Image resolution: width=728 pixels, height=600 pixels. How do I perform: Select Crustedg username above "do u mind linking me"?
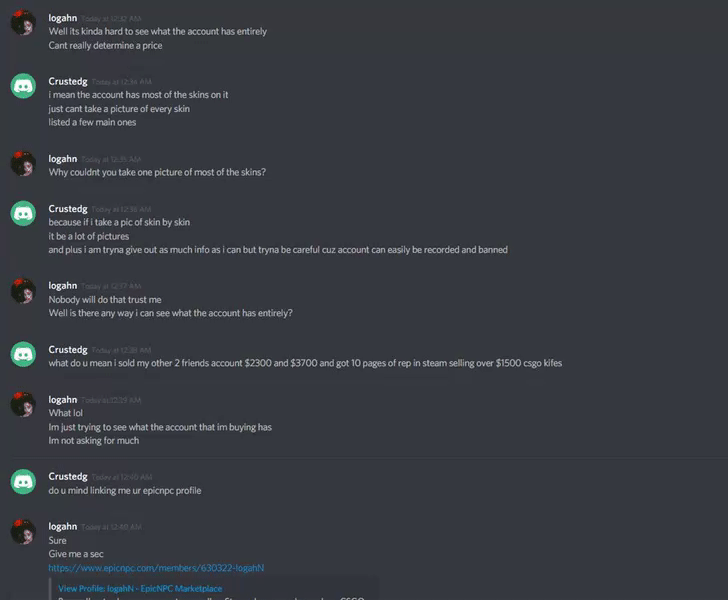pyautogui.click(x=68, y=476)
